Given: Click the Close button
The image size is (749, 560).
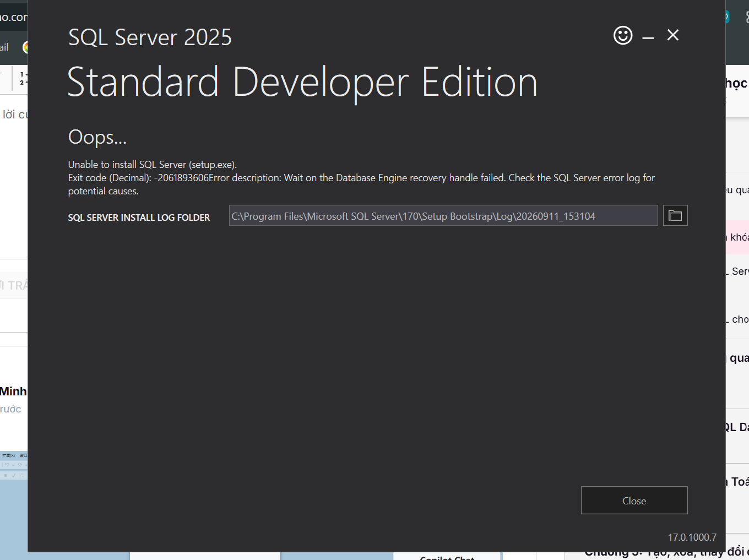Looking at the screenshot, I should [x=634, y=501].
